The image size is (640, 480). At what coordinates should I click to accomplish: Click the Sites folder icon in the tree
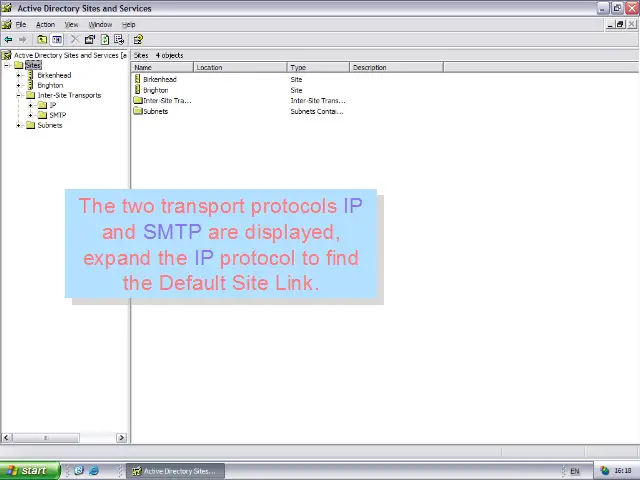coord(19,65)
